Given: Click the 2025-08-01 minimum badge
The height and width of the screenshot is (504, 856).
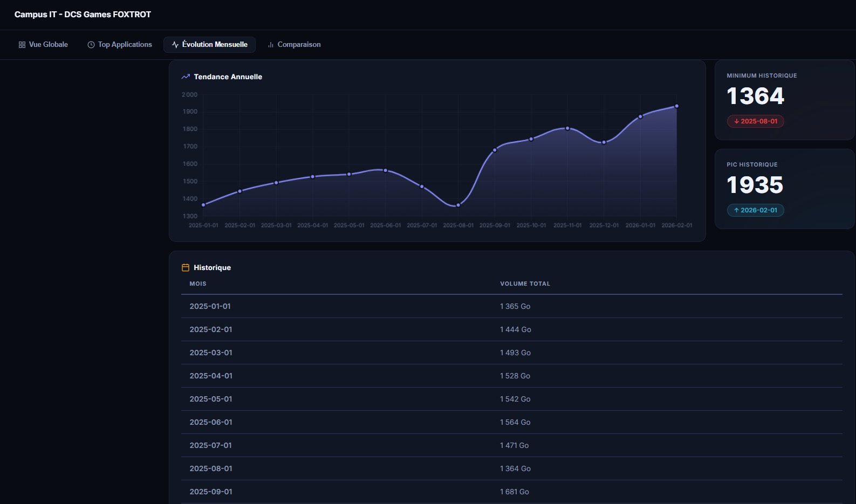Looking at the screenshot, I should click(x=756, y=121).
